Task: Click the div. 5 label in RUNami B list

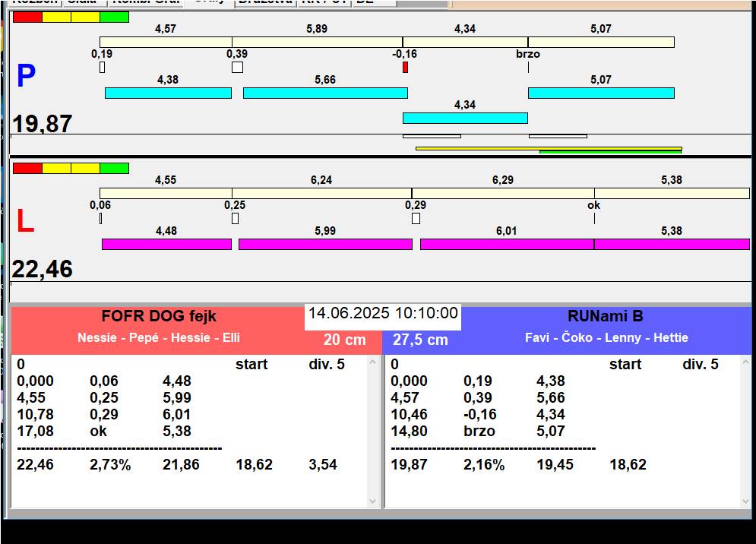Action: (x=701, y=364)
